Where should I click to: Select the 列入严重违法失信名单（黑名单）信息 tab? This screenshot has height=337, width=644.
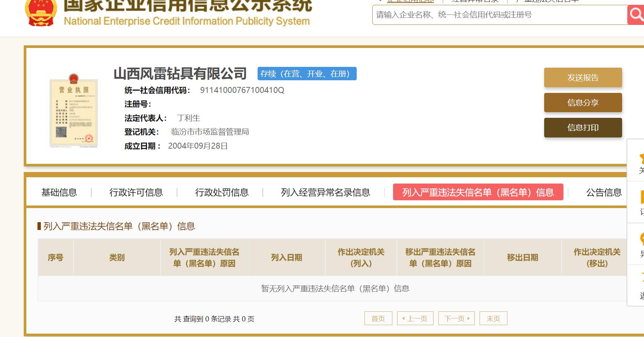(478, 192)
